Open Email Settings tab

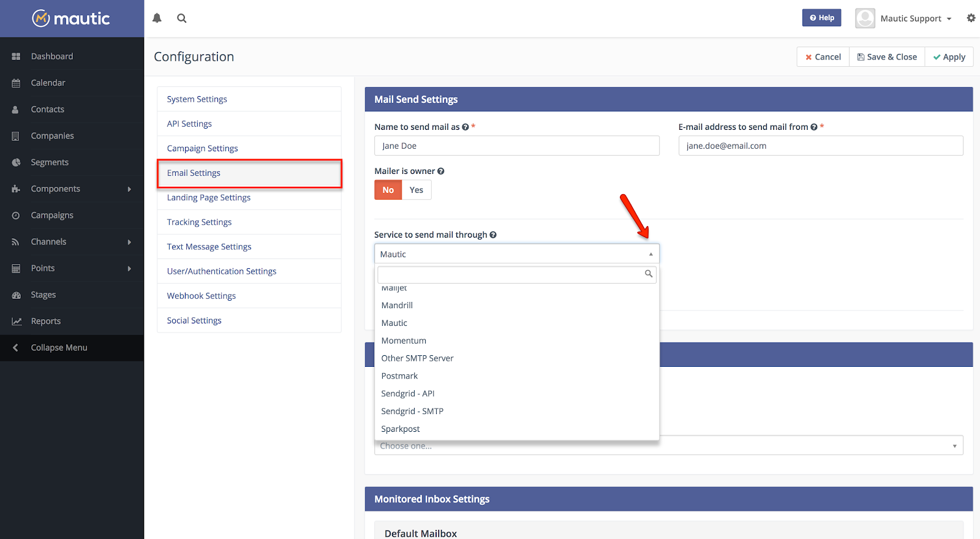(x=249, y=173)
